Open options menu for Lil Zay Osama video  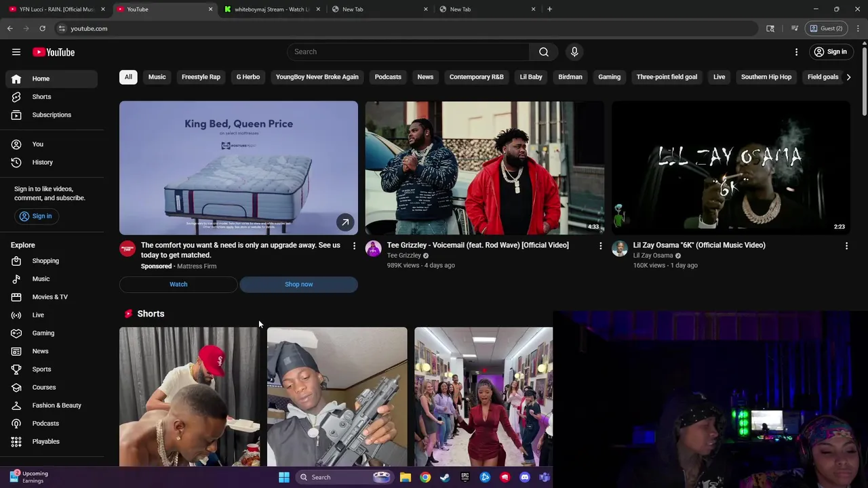[x=846, y=246]
